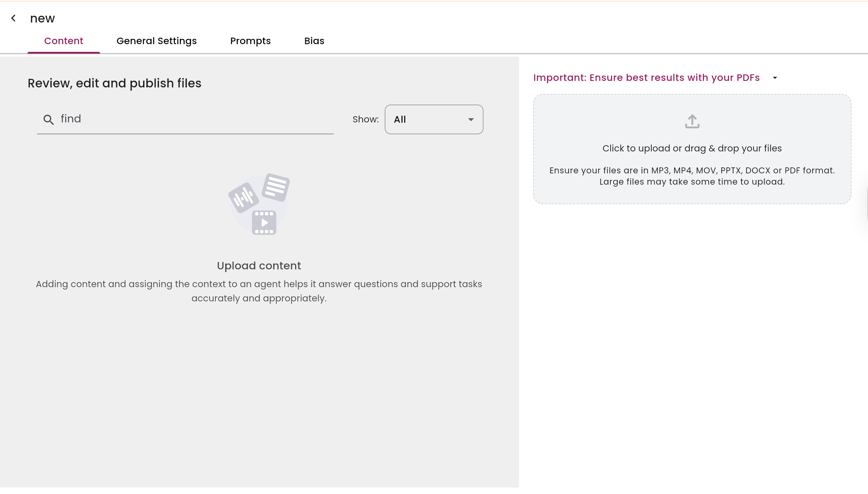This screenshot has width=868, height=494.
Task: Focus the find search field
Action: click(185, 119)
